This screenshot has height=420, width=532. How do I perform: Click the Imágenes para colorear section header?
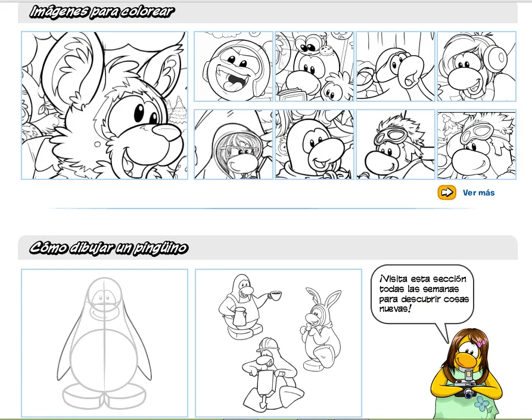coord(102,10)
